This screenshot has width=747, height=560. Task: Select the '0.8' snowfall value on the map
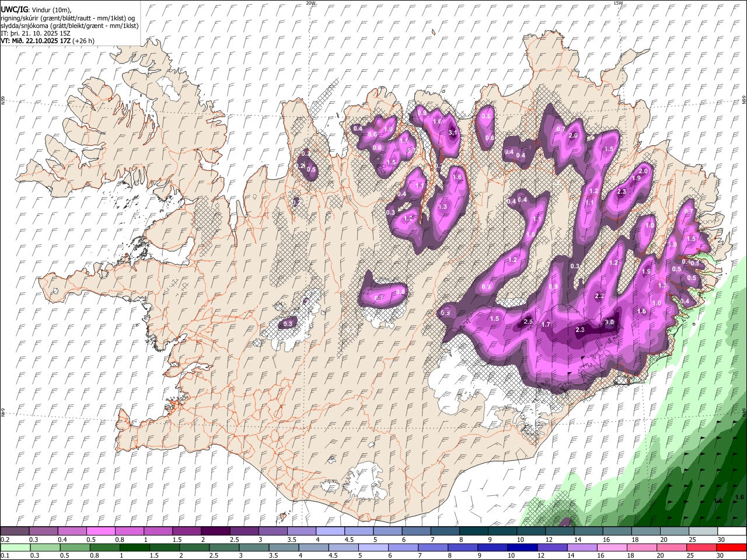(400, 292)
